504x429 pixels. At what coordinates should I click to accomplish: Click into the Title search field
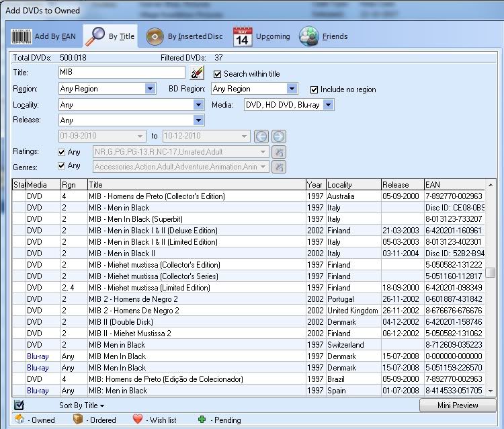click(122, 73)
